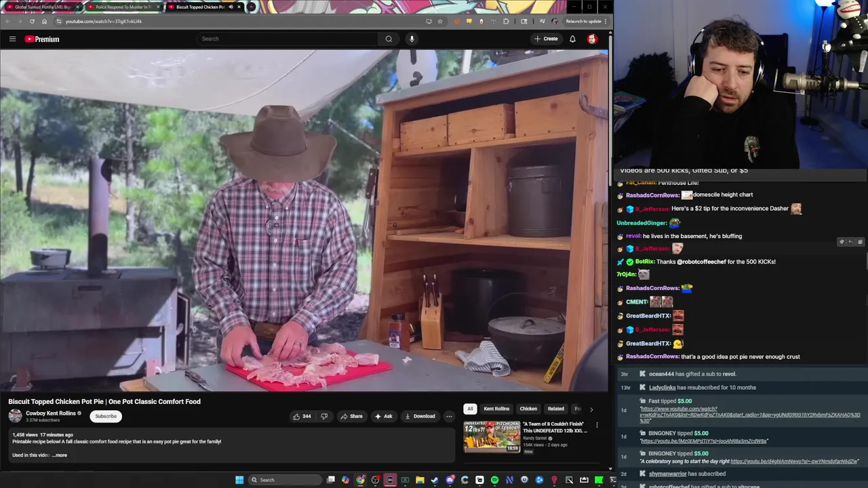The height and width of the screenshot is (488, 868).
Task: Open the YouTube account avatar menu
Action: click(x=592, y=39)
